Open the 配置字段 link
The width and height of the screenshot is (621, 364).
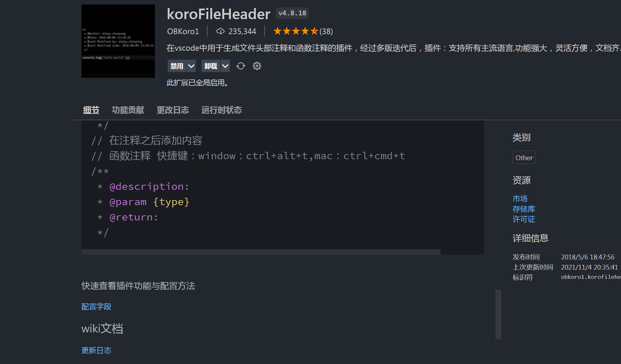(96, 307)
